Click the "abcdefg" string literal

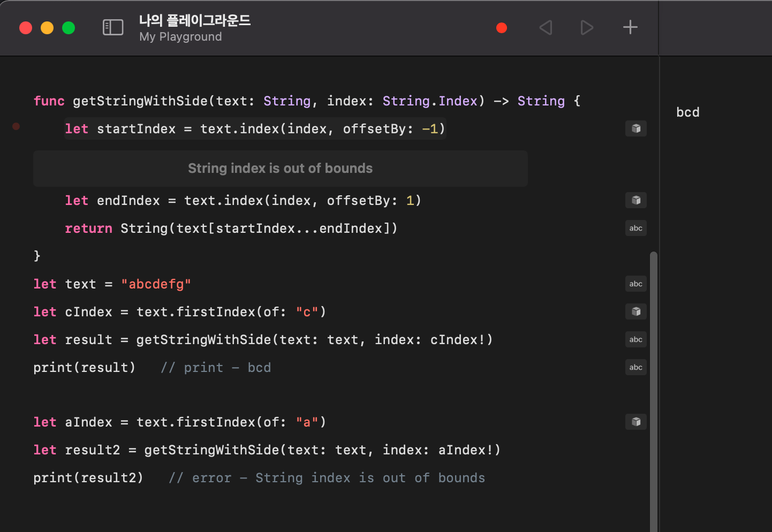[x=156, y=284]
